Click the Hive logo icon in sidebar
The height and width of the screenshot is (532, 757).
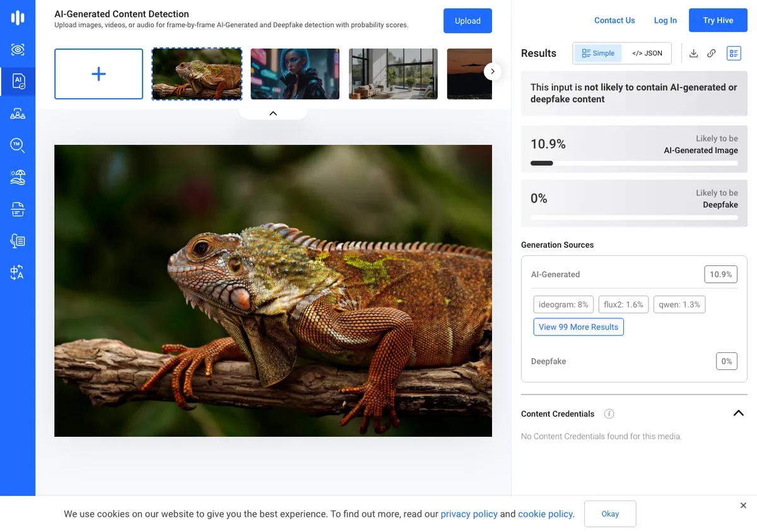pyautogui.click(x=18, y=18)
